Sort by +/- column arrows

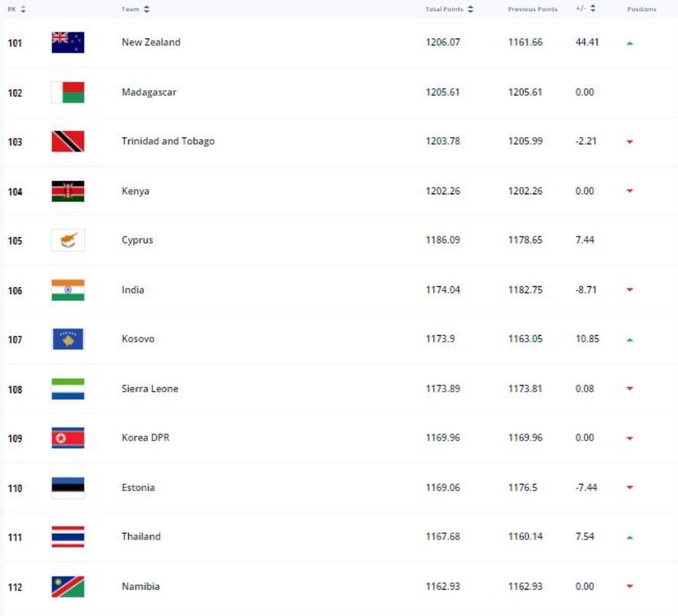click(593, 8)
